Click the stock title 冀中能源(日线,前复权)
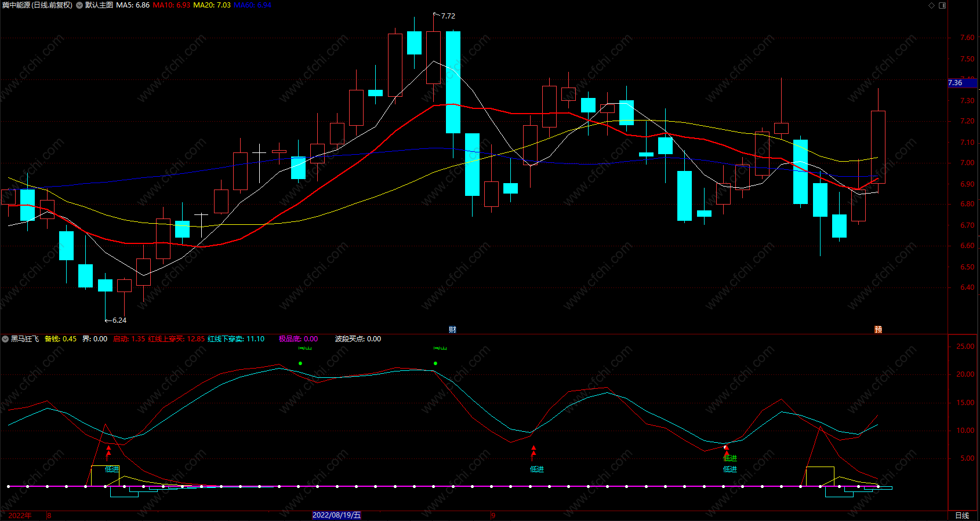This screenshot has width=980, height=521. [x=38, y=5]
